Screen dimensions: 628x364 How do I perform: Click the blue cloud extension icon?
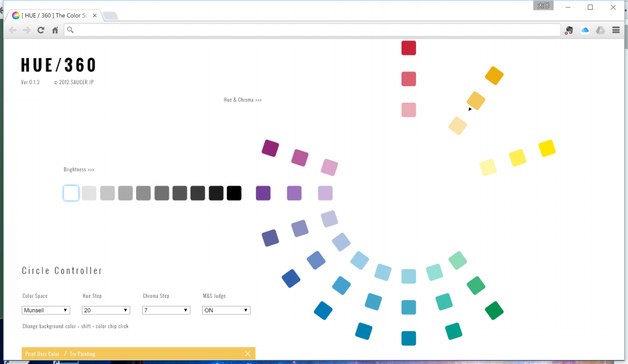pos(585,30)
